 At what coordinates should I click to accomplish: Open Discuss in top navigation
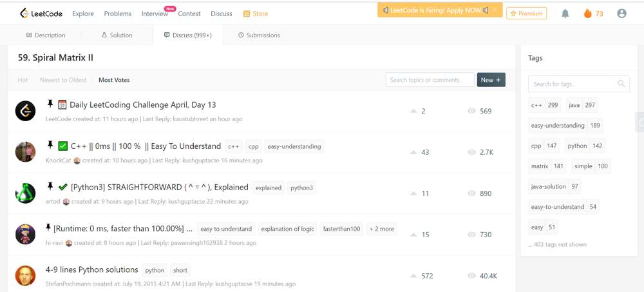coord(222,14)
